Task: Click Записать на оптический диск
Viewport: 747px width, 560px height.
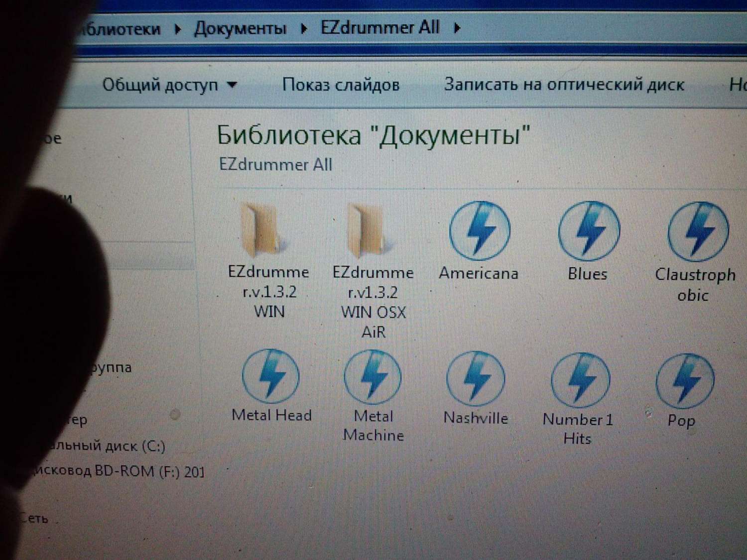Action: click(x=564, y=84)
